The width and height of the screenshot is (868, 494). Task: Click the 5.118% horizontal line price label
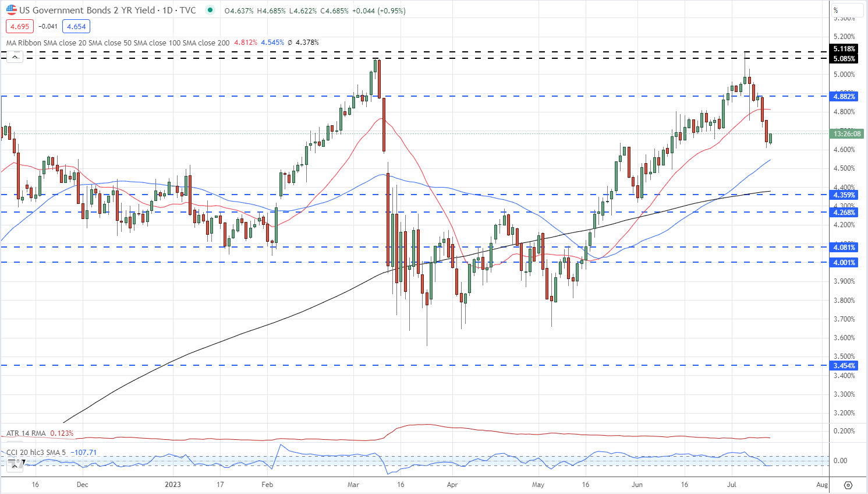click(x=844, y=49)
